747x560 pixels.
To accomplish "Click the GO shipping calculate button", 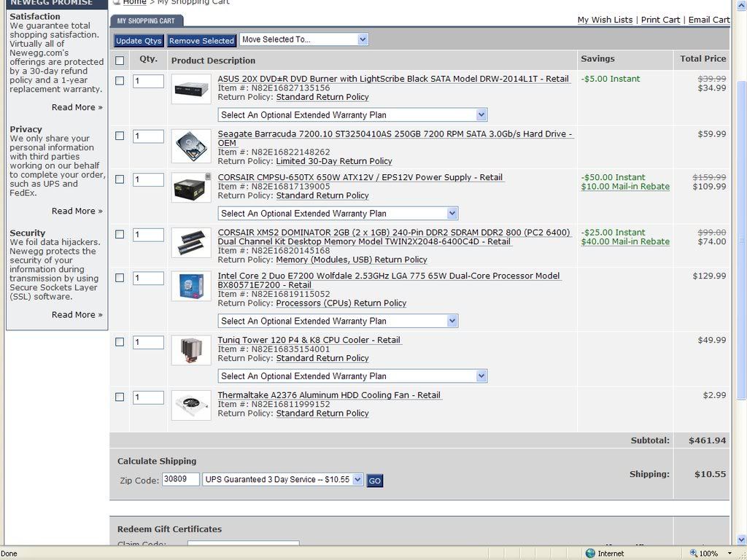I will tap(375, 481).
